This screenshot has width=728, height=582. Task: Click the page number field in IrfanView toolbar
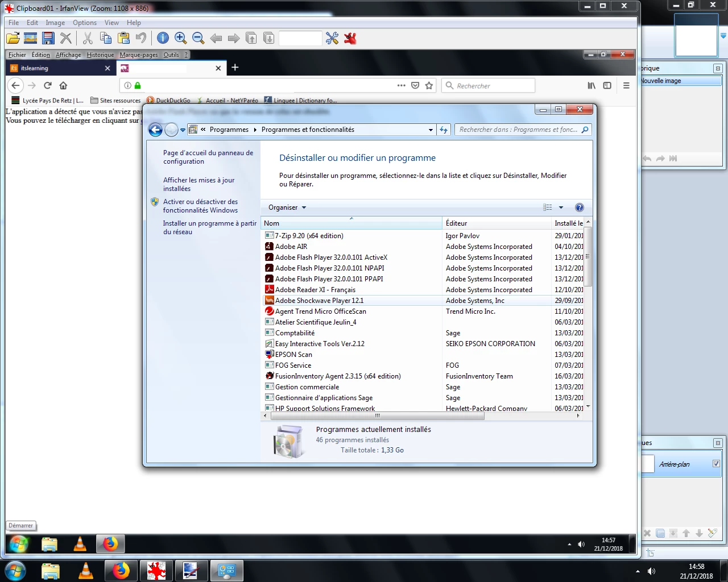300,38
